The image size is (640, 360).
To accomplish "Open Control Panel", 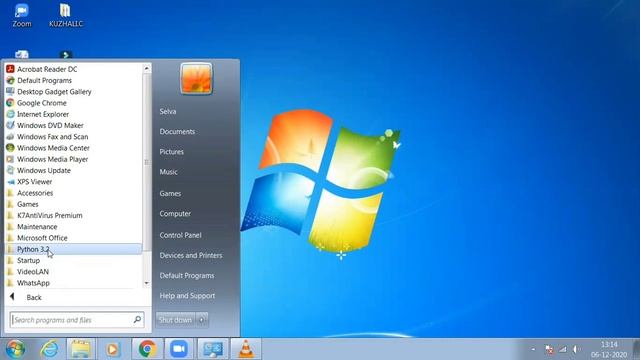I will point(180,235).
